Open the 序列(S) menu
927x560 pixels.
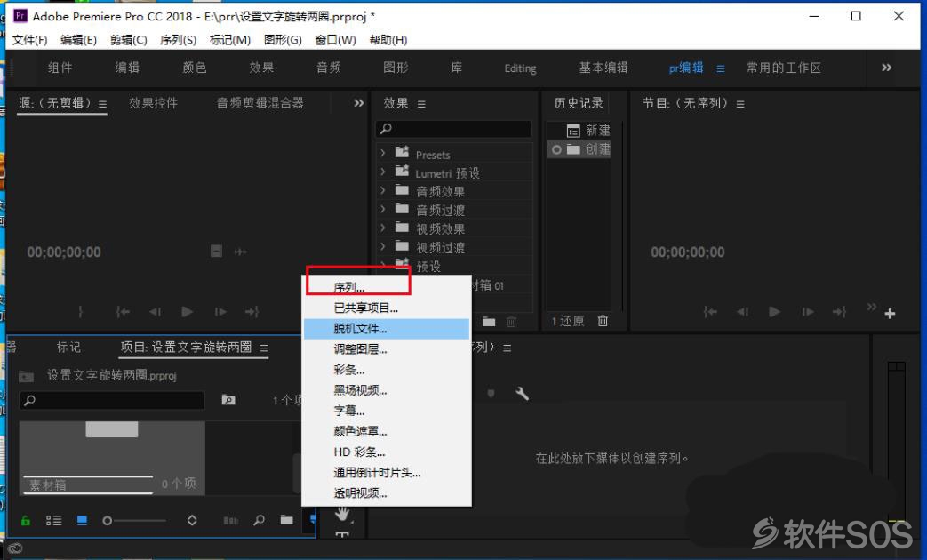(x=178, y=40)
